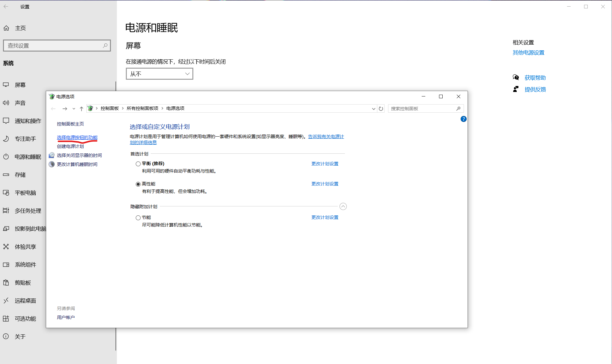Click 其他电源设置 related settings link

pos(528,53)
